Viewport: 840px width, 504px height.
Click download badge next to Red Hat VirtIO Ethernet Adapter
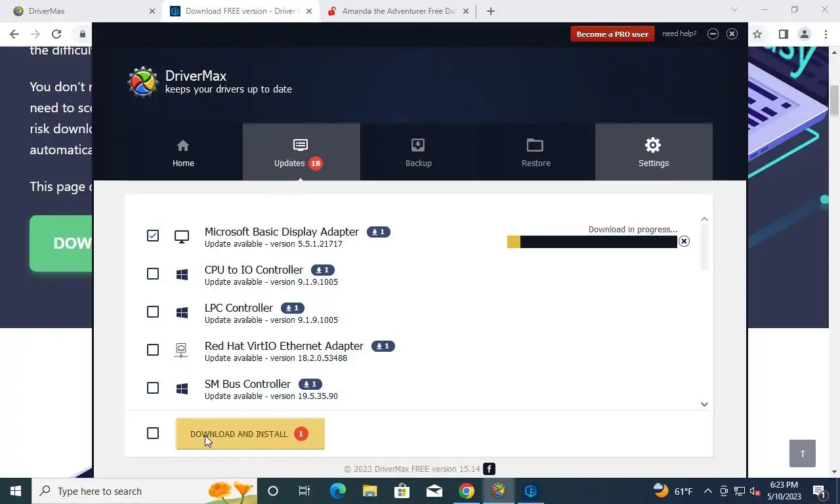[x=383, y=346]
